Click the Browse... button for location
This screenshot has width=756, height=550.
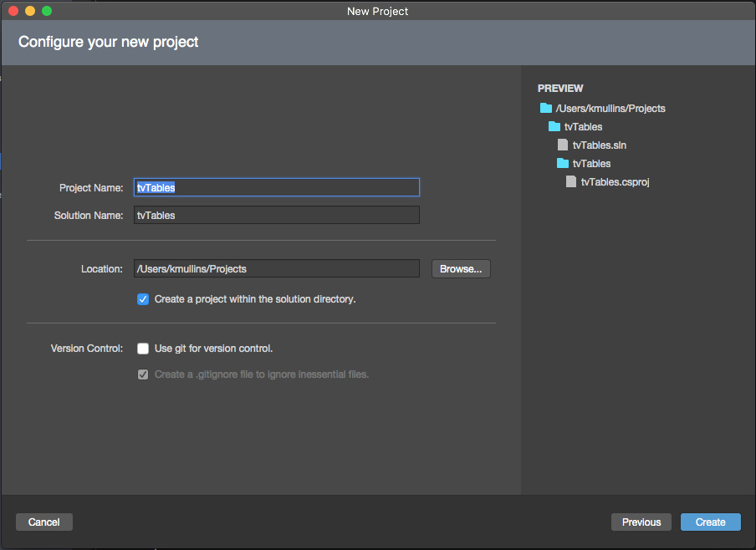coord(461,269)
